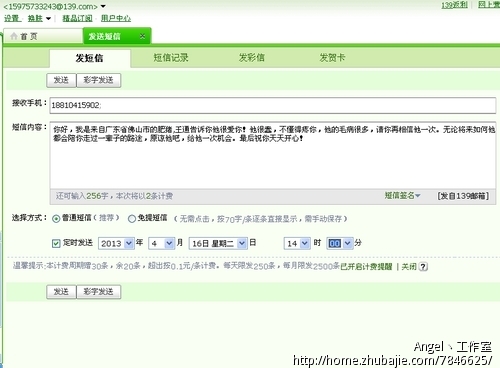
Task: Close the 发送短信 tab
Action: [x=142, y=36]
